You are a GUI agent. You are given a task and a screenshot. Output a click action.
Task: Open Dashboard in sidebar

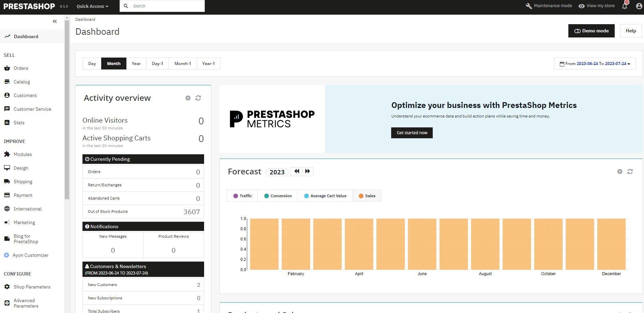[x=32, y=36]
